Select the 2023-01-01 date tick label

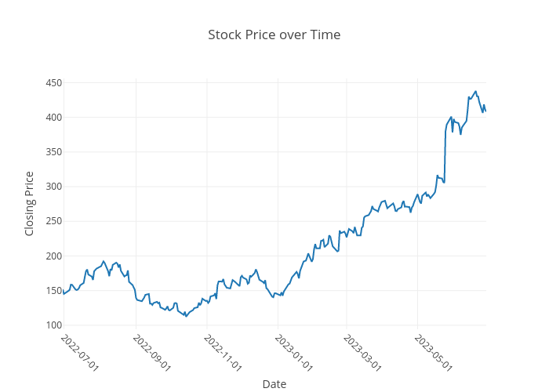(x=293, y=352)
